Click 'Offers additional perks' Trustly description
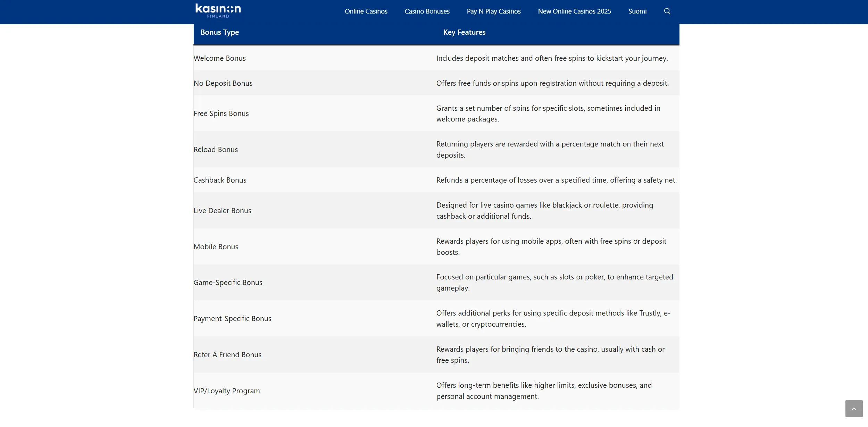Image resolution: width=868 pixels, height=427 pixels. (x=553, y=319)
